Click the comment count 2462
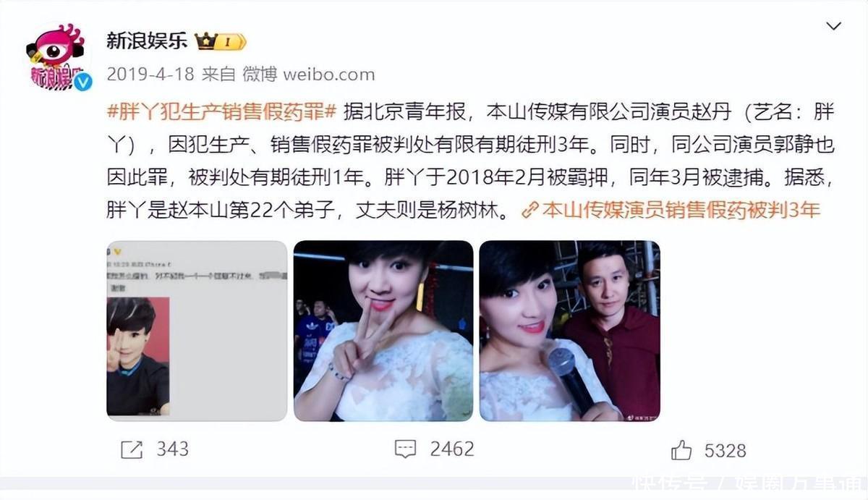 tap(452, 449)
